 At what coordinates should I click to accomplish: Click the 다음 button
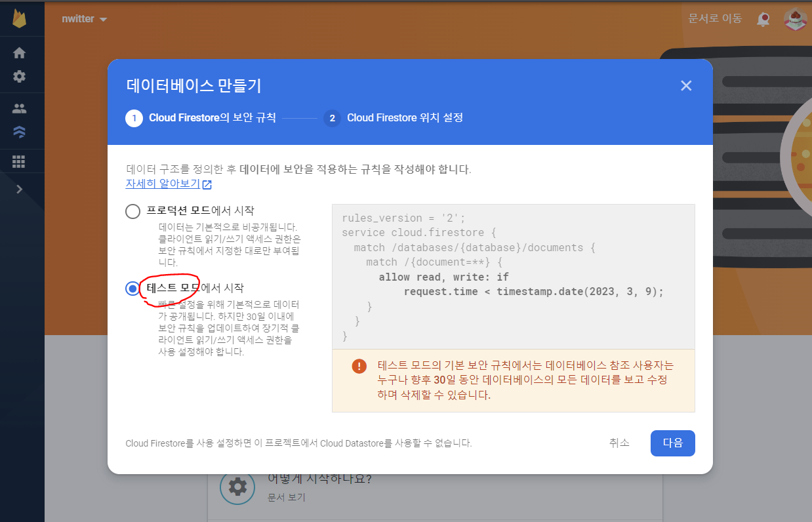(x=673, y=443)
